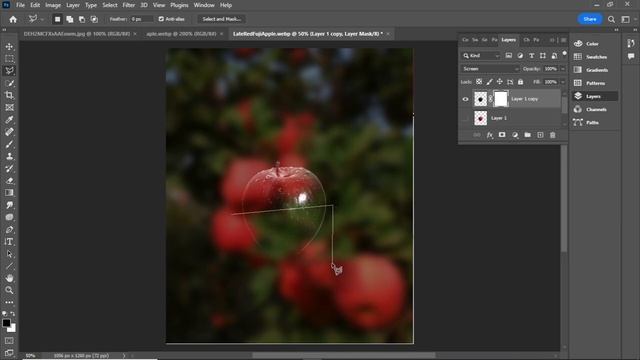640x360 pixels.
Task: Toggle lock image pixels brush icon
Action: [x=489, y=82]
